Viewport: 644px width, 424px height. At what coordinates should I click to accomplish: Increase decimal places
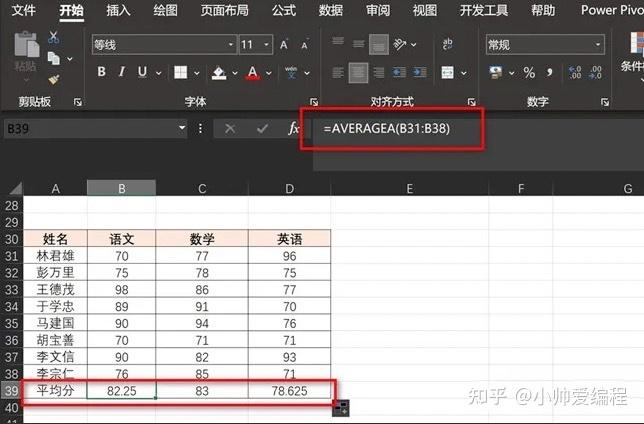pyautogui.click(x=575, y=72)
